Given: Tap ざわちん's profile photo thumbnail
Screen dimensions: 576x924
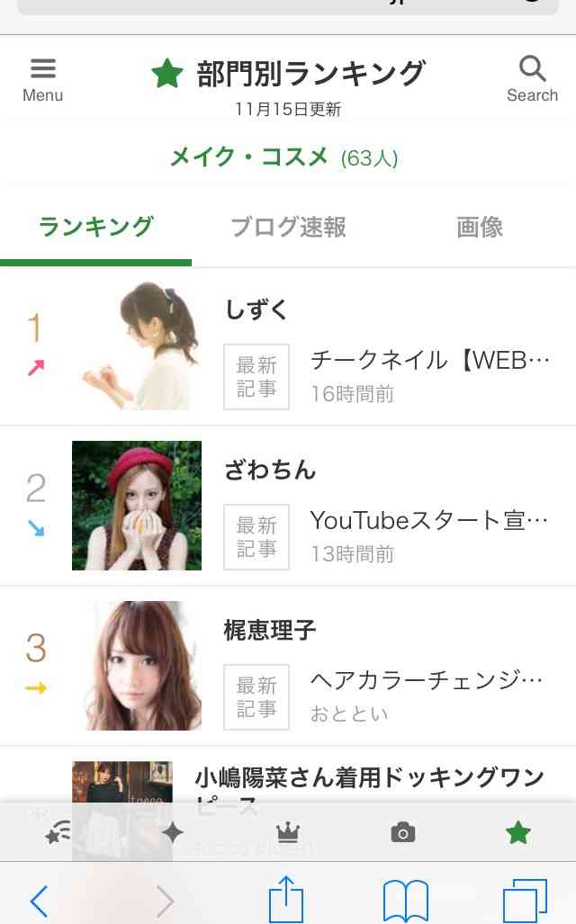Looking at the screenshot, I should [137, 506].
